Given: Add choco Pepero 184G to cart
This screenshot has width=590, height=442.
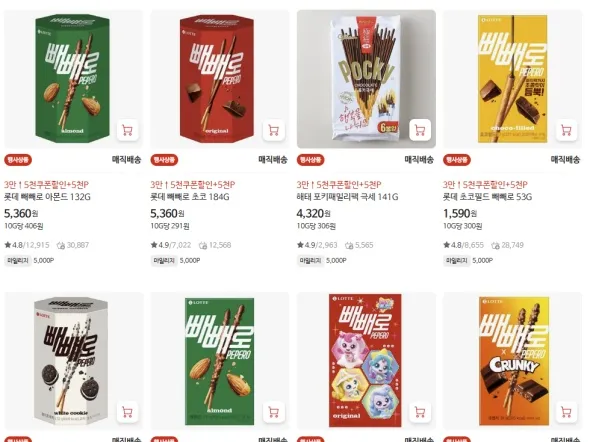Looking at the screenshot, I should pos(274,130).
